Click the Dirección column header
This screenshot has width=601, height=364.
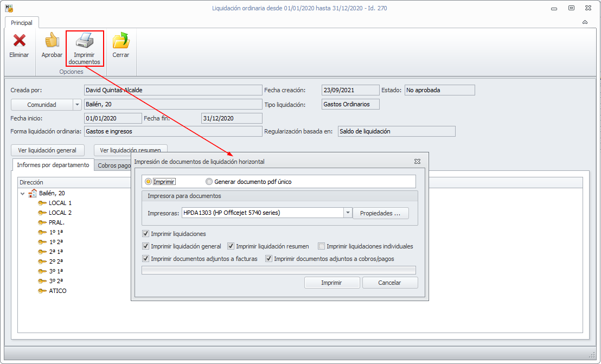[x=75, y=182]
